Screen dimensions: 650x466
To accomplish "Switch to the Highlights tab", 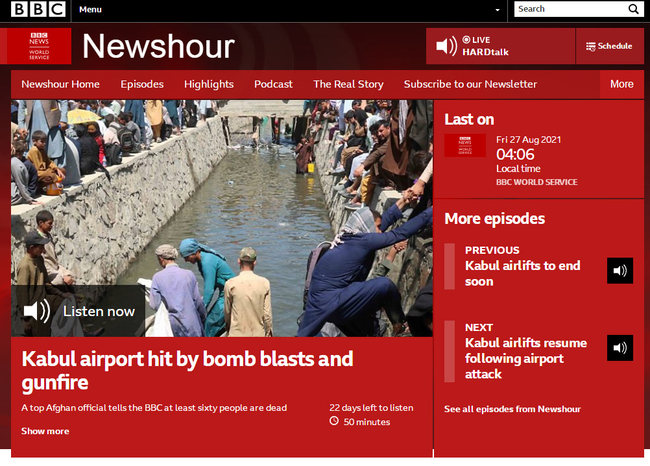I will (x=209, y=84).
